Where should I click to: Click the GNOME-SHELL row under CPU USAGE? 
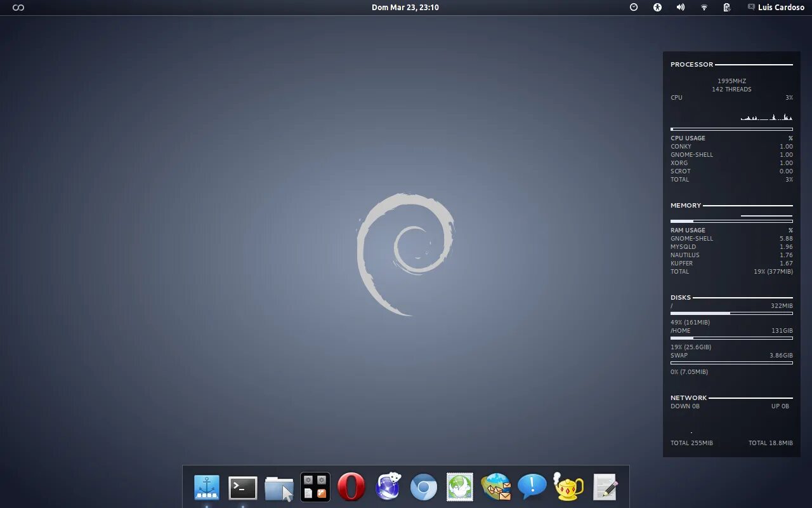pyautogui.click(x=731, y=155)
